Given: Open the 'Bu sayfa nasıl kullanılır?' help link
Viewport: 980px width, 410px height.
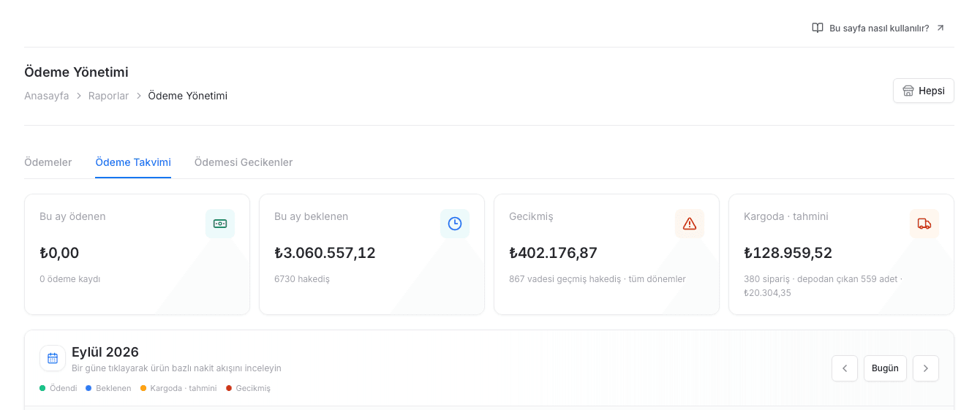Looking at the screenshot, I should [x=878, y=28].
